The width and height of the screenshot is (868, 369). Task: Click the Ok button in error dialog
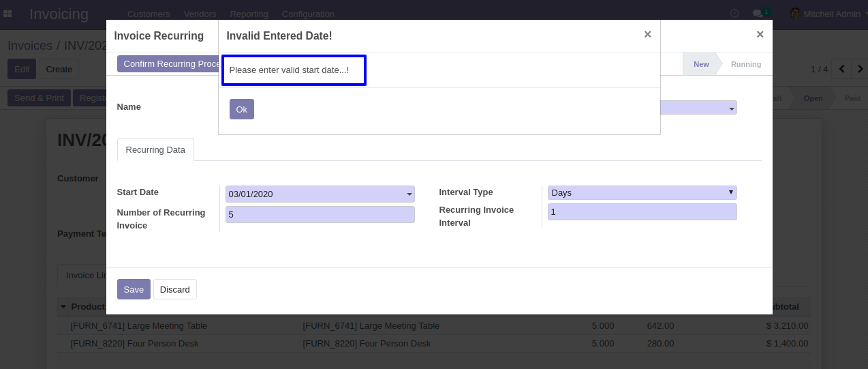[241, 109]
